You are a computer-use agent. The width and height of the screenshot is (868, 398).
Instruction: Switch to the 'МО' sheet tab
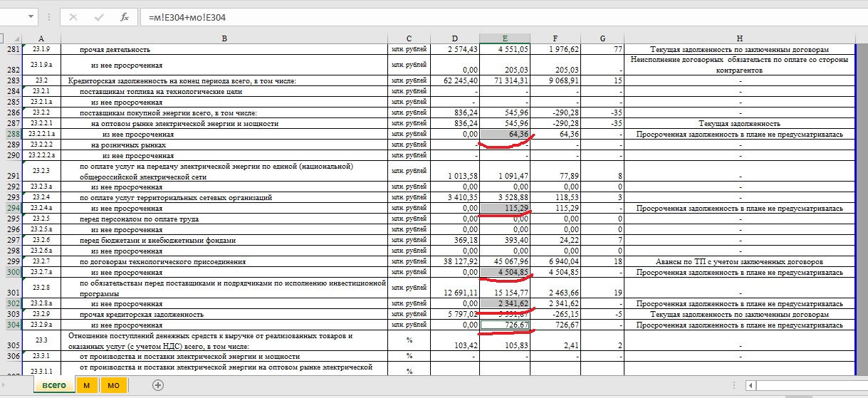pyautogui.click(x=113, y=385)
